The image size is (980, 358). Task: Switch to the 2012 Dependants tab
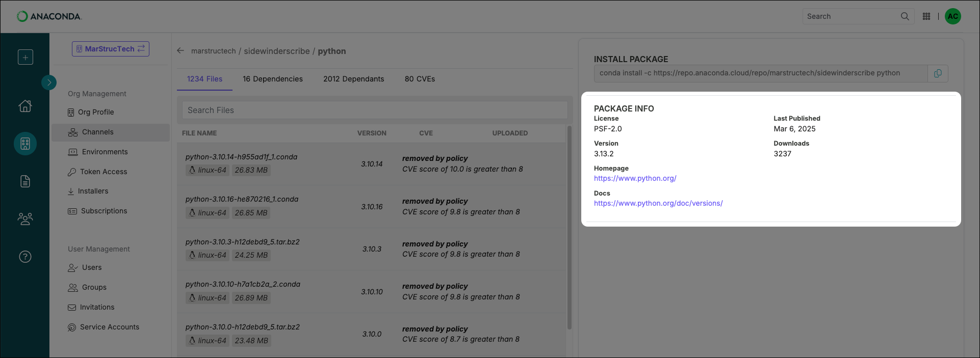pyautogui.click(x=354, y=79)
